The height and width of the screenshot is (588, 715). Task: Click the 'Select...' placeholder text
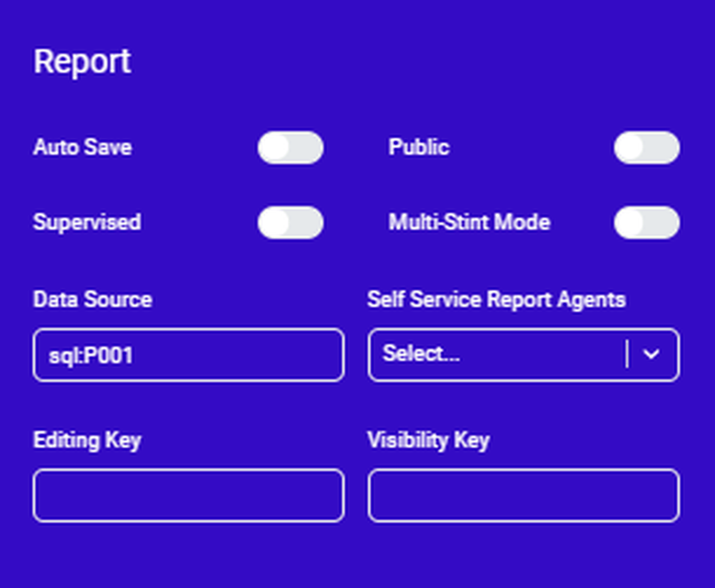click(x=421, y=354)
